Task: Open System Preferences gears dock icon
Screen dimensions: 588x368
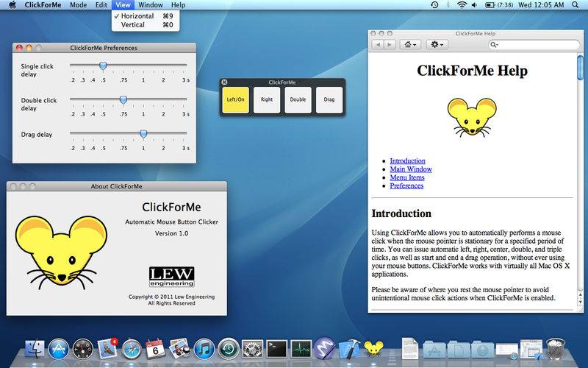Action: (252, 349)
